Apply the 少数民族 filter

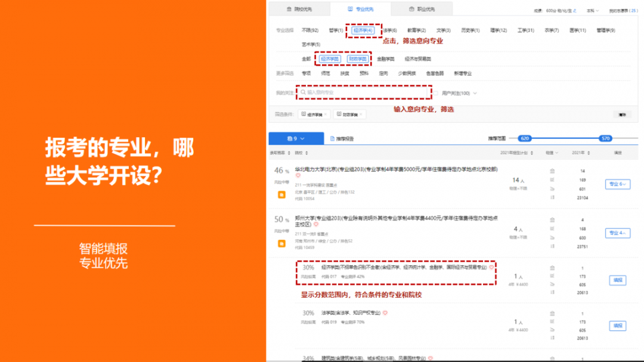[x=407, y=73]
